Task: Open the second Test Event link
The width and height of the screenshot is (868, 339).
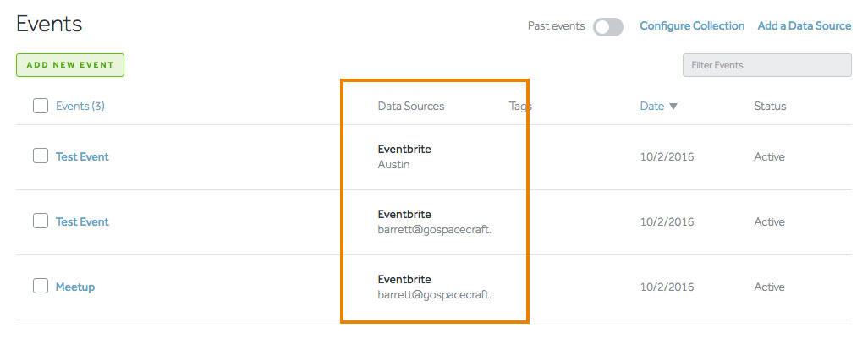Action: (x=82, y=222)
